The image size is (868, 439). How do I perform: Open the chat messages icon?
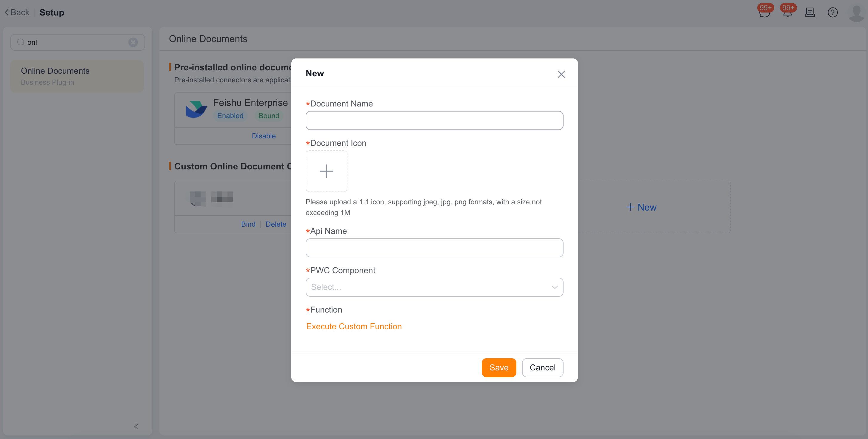(764, 13)
